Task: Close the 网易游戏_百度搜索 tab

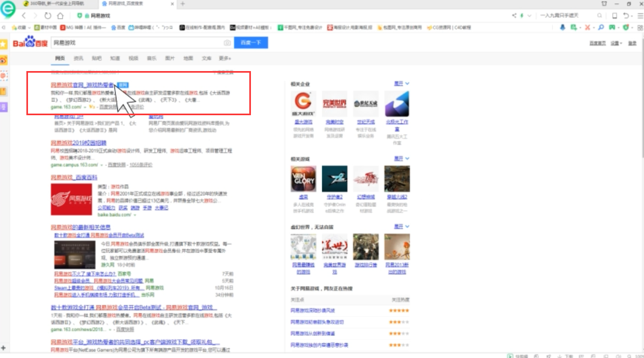Action: pyautogui.click(x=172, y=4)
